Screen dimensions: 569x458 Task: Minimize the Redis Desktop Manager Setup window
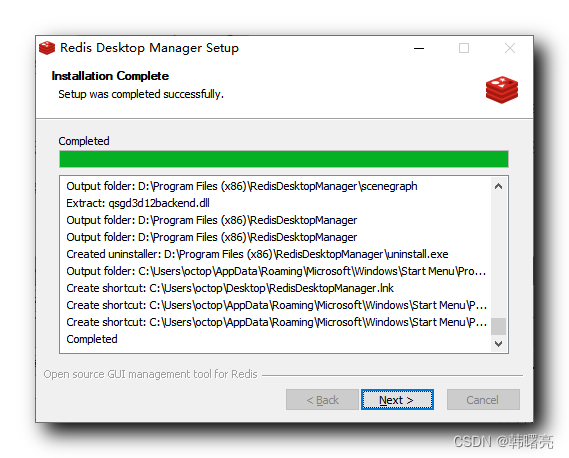[419, 48]
